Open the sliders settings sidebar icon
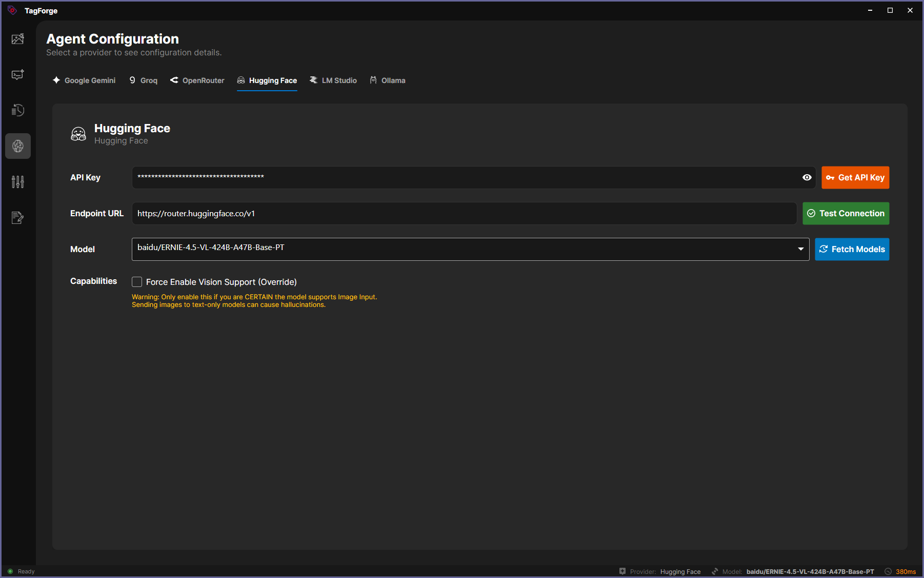This screenshot has height=578, width=924. pyautogui.click(x=18, y=182)
